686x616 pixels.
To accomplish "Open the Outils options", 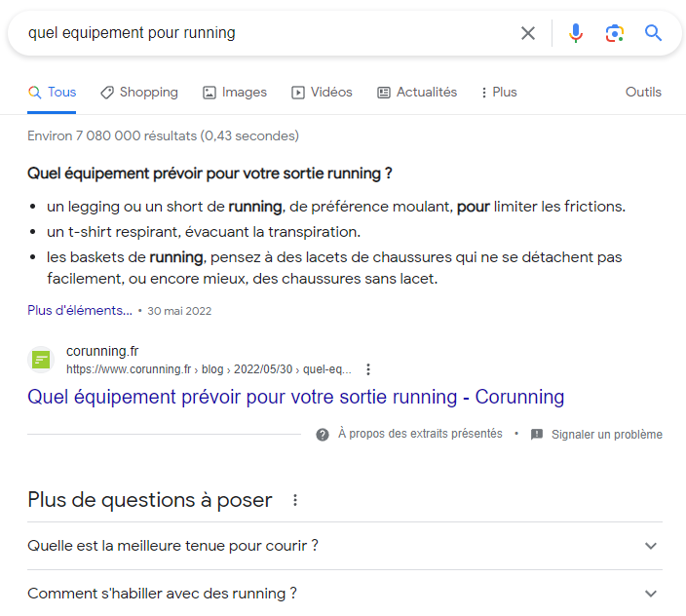I will (x=643, y=93).
